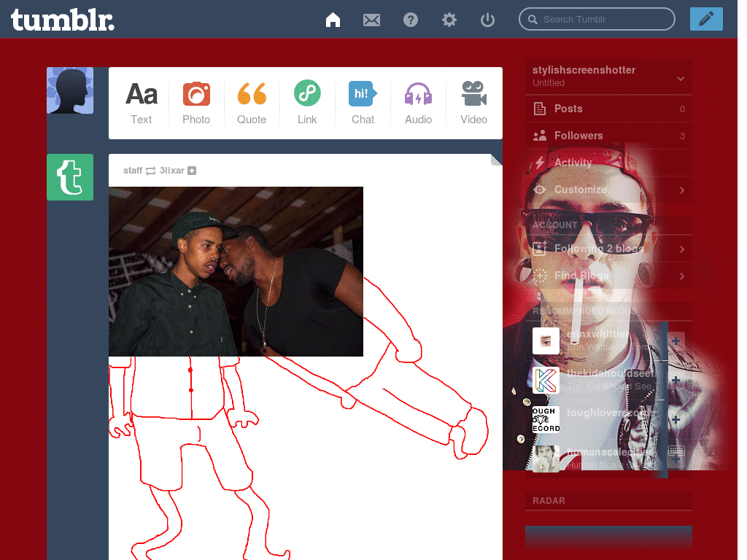This screenshot has width=747, height=560.
Task: Open the inbox envelope icon
Action: pyautogui.click(x=371, y=20)
